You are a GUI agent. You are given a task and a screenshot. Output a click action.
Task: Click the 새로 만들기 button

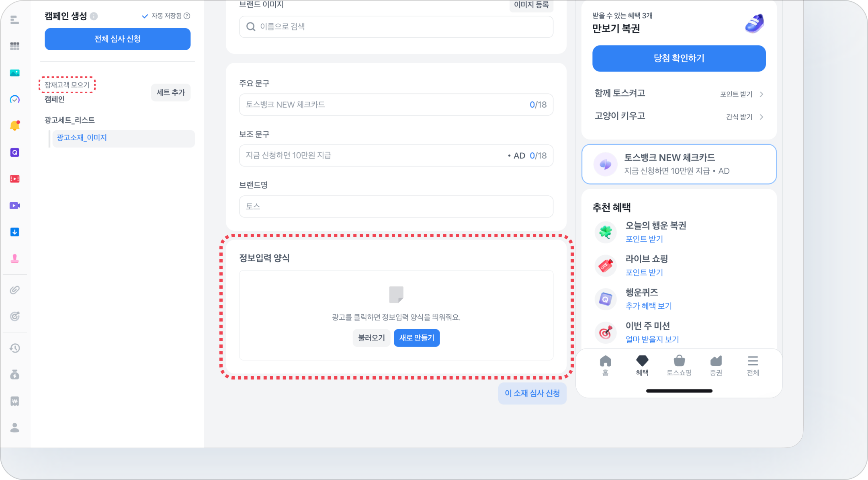point(417,338)
